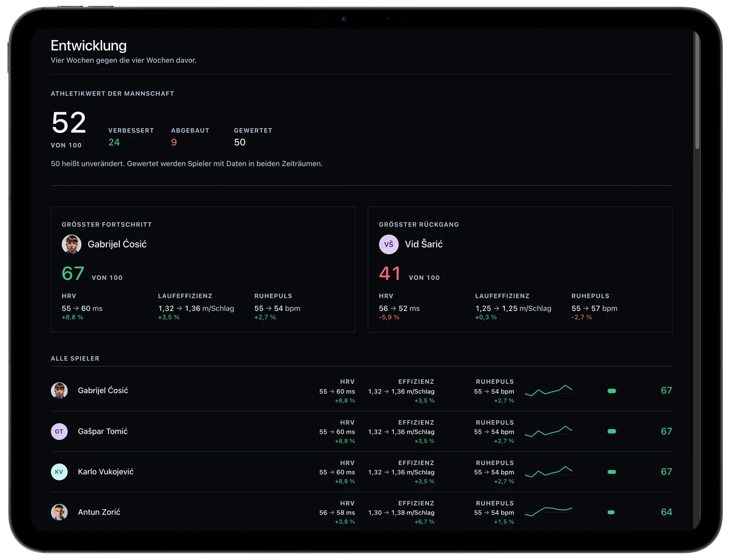Open Karlo Vukojević player row
This screenshot has height=560, width=731.
[362, 472]
